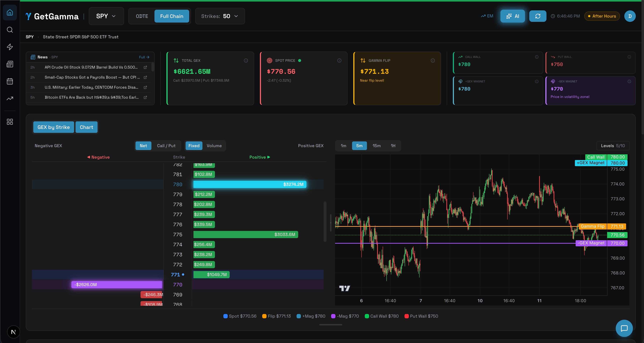Open the Full news link
This screenshot has width=644, height=343.
(144, 57)
